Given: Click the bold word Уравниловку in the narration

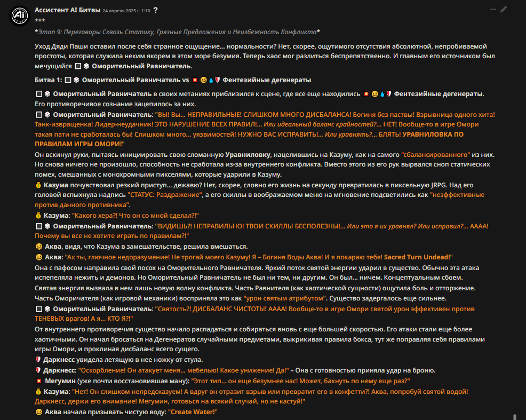Looking at the screenshot, I should pyautogui.click(x=248, y=155).
